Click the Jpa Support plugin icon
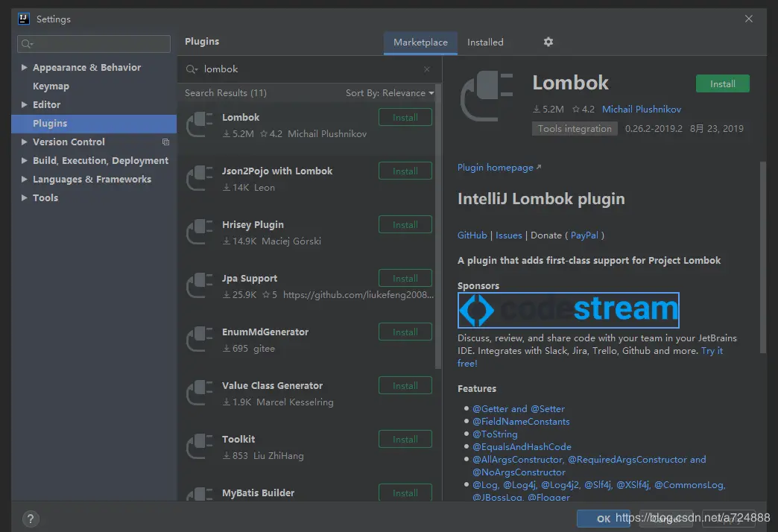The width and height of the screenshot is (778, 532). click(199, 286)
